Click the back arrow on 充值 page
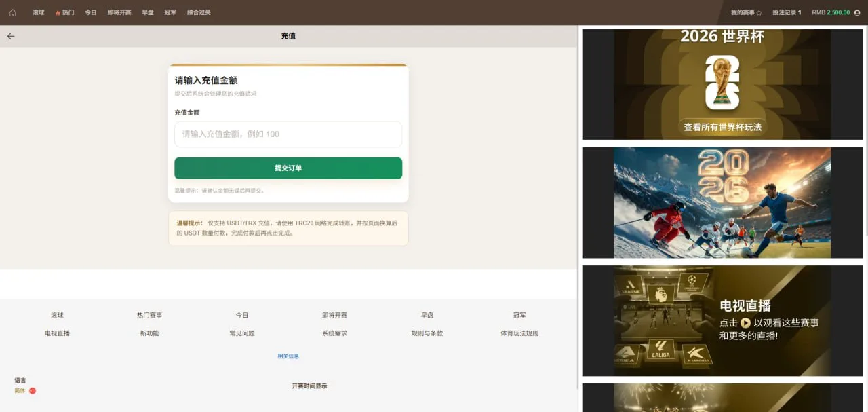This screenshot has width=868, height=412. (x=11, y=36)
